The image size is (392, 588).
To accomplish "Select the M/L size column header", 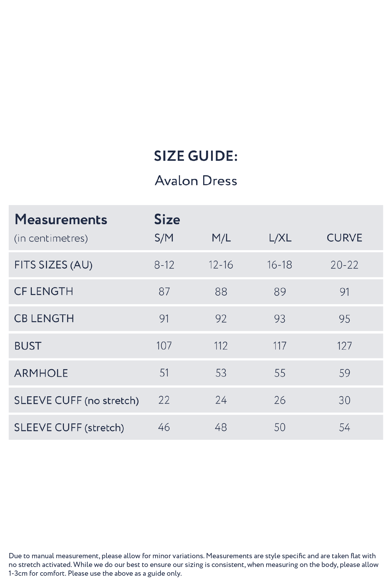I will [221, 238].
